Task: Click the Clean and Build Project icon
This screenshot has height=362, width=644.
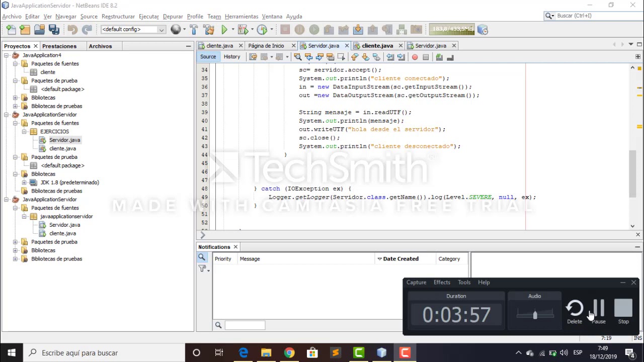Action: pos(208,30)
